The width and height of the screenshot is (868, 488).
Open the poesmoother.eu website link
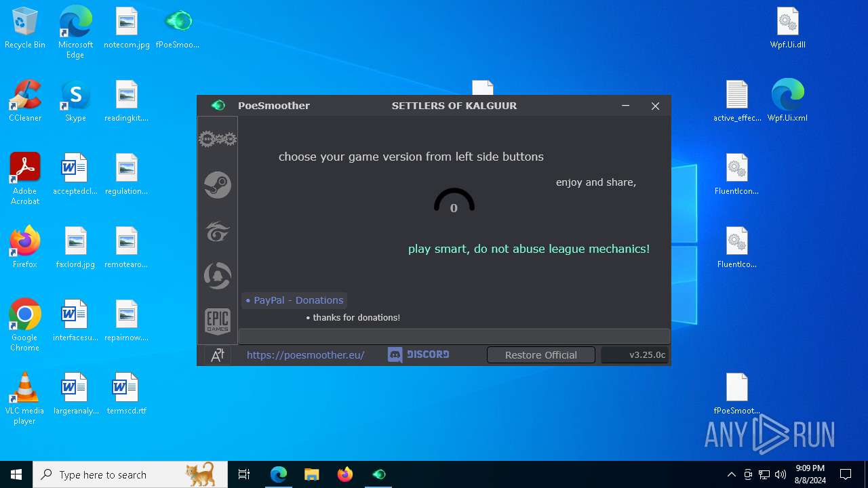coord(305,355)
